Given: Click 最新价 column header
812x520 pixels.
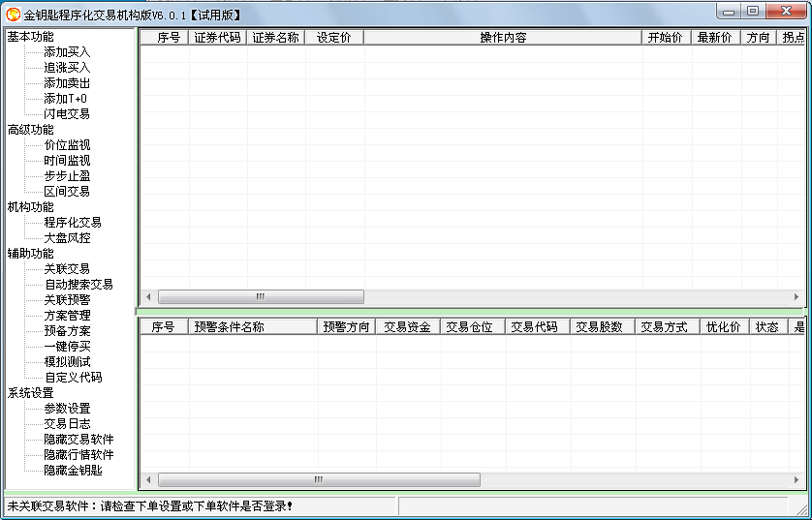Looking at the screenshot, I should tap(716, 38).
